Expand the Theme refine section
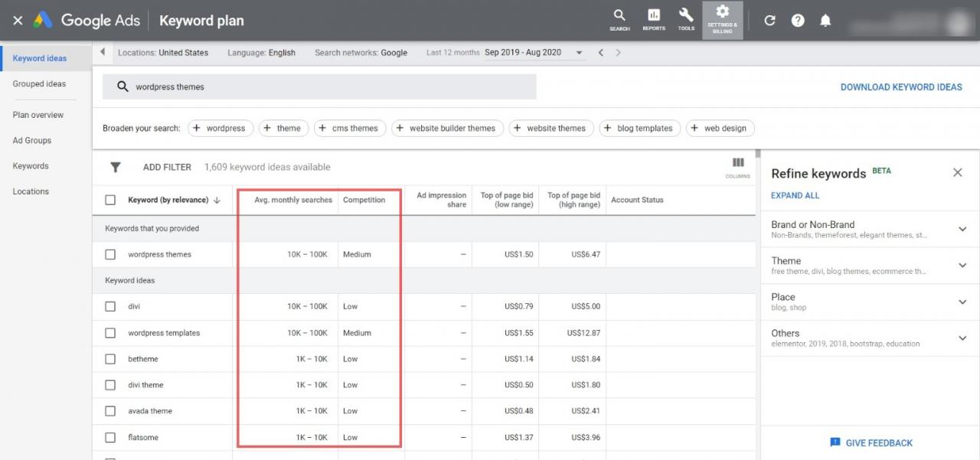 (x=962, y=265)
